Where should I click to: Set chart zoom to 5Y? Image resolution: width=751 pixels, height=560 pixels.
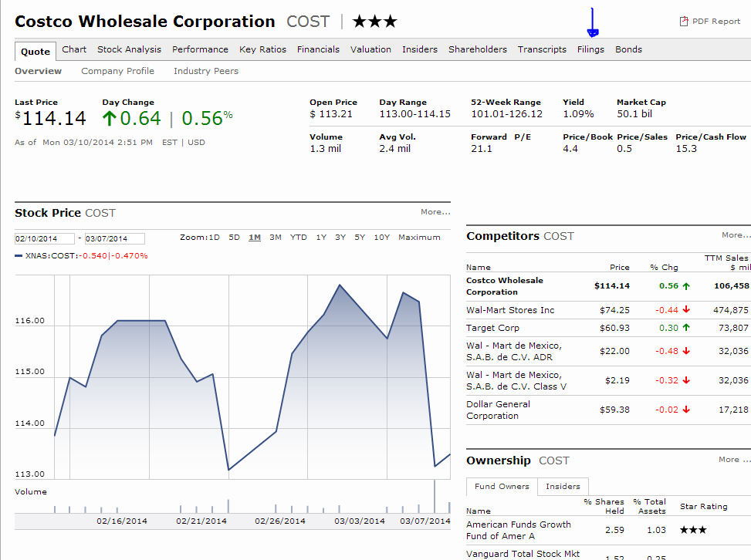360,238
